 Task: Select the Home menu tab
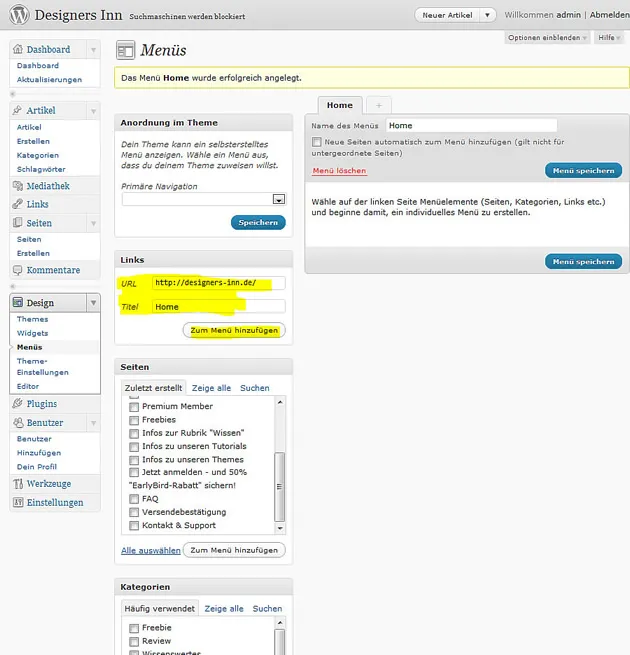tap(340, 105)
